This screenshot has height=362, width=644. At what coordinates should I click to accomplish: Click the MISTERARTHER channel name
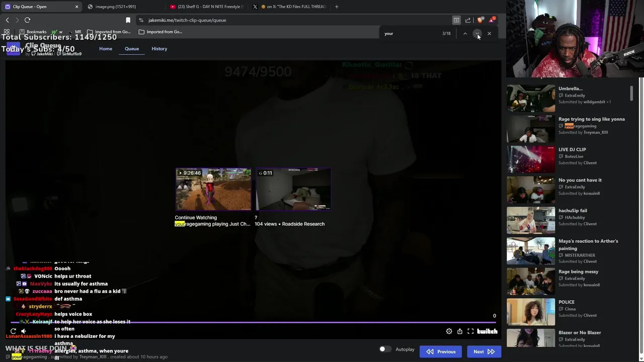pos(580,255)
